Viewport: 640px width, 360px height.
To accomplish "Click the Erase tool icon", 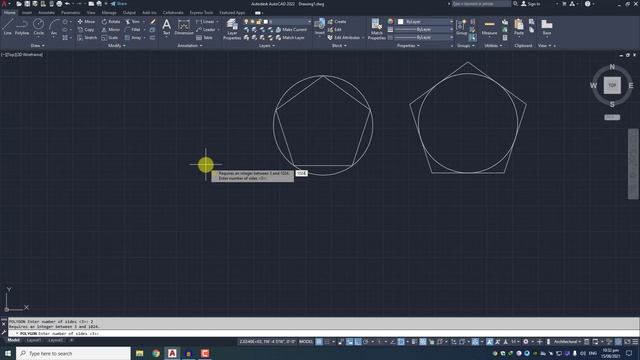I will (153, 21).
